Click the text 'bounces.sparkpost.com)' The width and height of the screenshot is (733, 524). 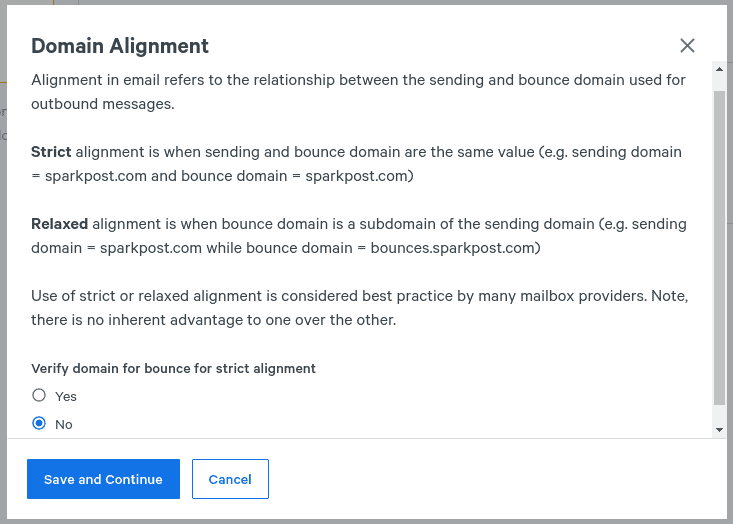[455, 248]
